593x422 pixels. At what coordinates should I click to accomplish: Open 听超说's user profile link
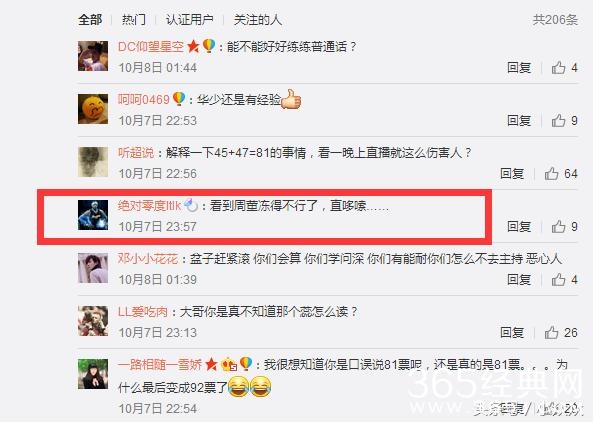(136, 153)
